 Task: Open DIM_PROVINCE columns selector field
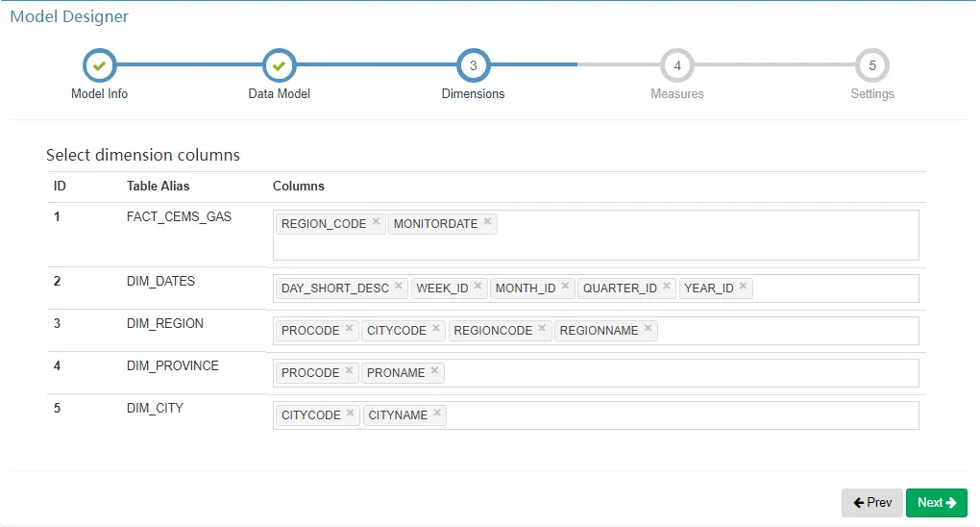pyautogui.click(x=596, y=373)
